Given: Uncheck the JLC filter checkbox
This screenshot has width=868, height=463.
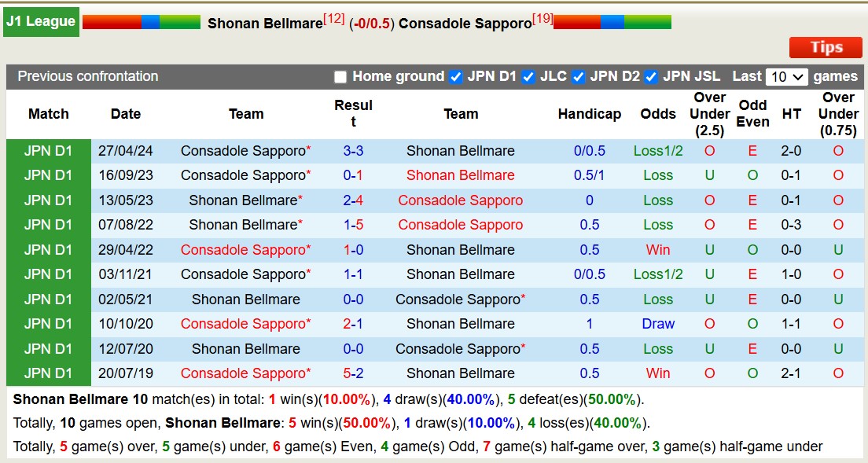Looking at the screenshot, I should [528, 76].
